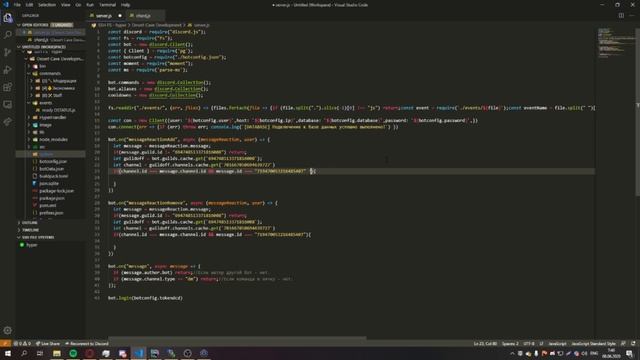The image size is (640, 360).
Task: Click the unsaved dot on server.js tab
Action: [x=120, y=16]
